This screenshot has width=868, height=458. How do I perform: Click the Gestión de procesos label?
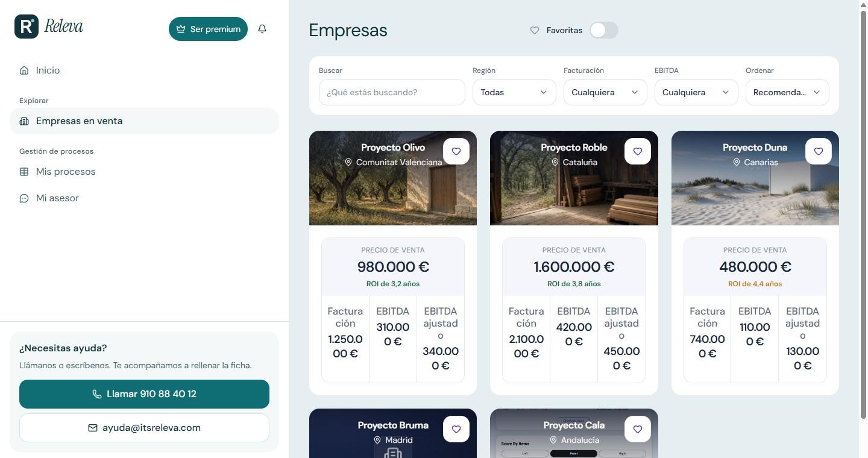point(56,151)
